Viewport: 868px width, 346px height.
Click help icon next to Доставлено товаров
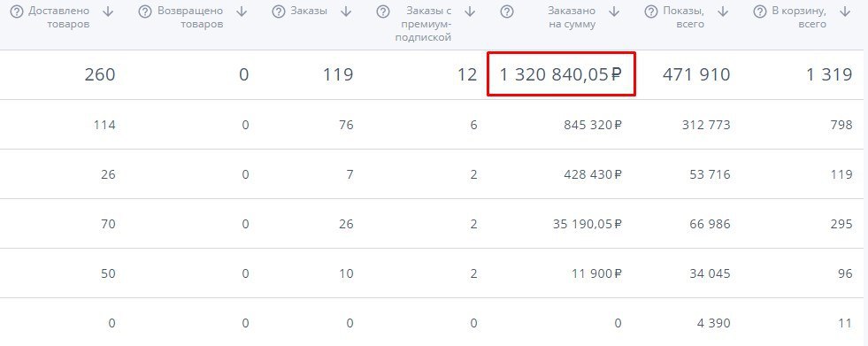tap(17, 12)
